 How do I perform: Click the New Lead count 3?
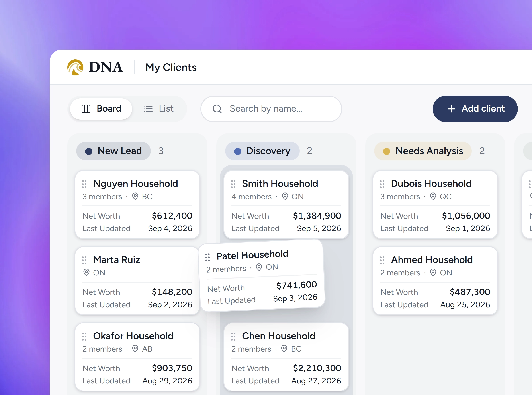coord(161,151)
